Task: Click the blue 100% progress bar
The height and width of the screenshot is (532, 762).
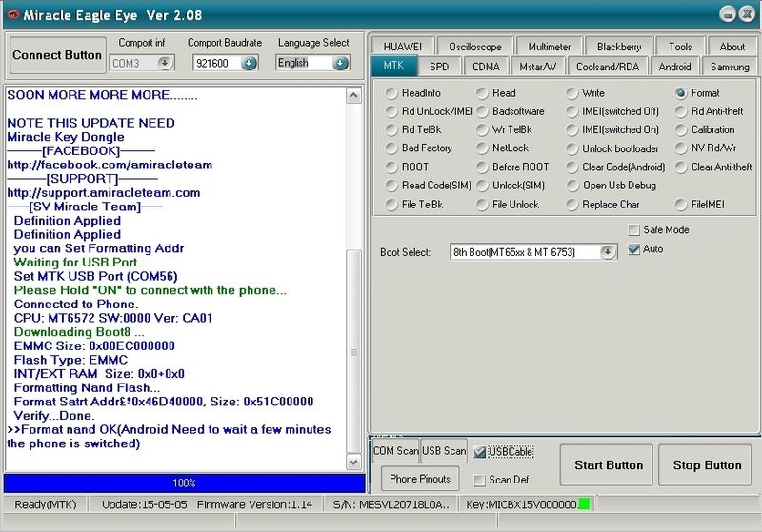Action: coord(184,483)
